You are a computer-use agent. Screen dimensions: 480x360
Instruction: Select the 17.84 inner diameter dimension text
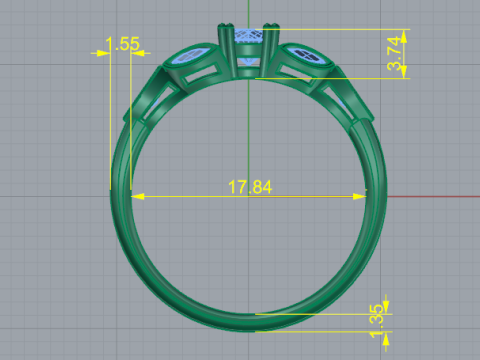[250, 187]
